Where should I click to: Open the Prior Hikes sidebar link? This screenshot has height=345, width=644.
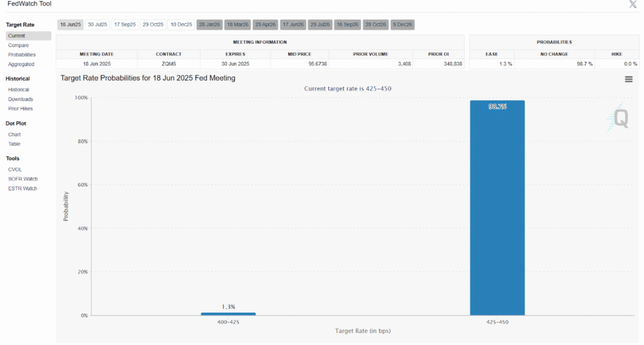coord(21,109)
